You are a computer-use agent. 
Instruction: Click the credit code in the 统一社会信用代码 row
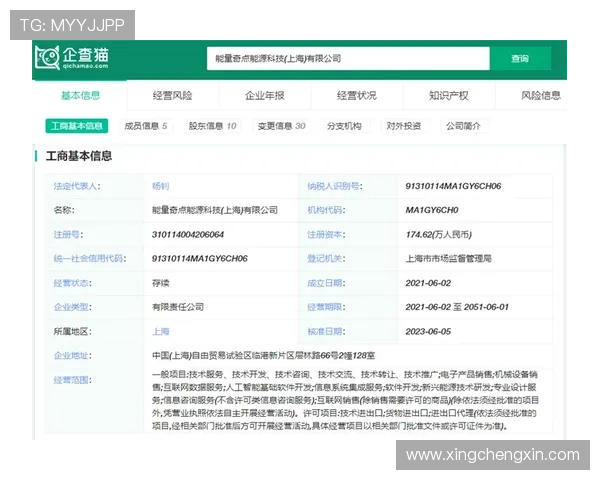[x=199, y=259]
